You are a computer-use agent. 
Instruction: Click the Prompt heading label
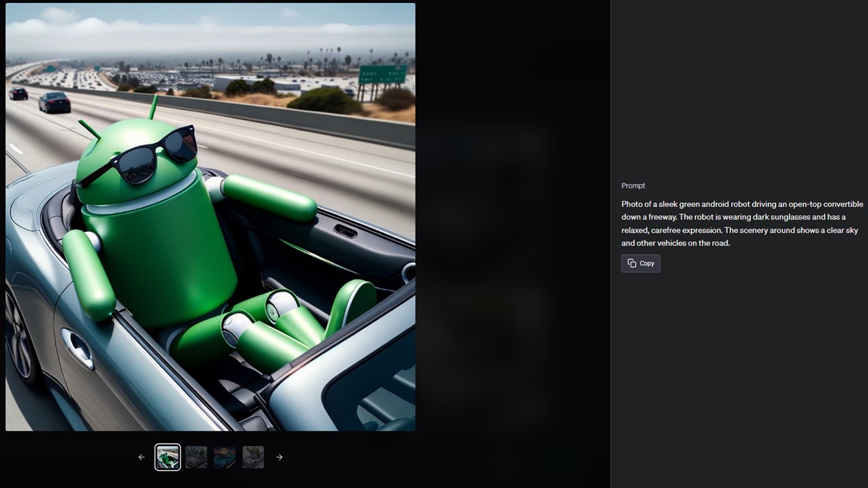coord(633,185)
